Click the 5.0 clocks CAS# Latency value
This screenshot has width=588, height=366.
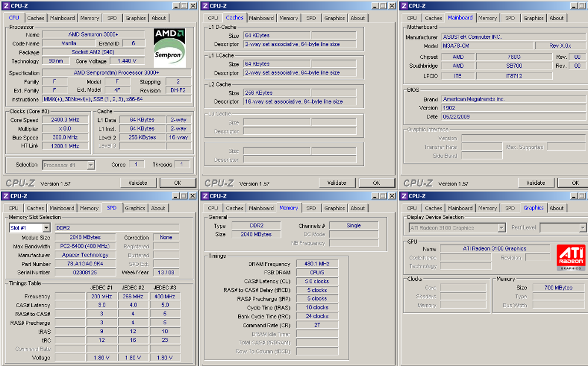[317, 281]
